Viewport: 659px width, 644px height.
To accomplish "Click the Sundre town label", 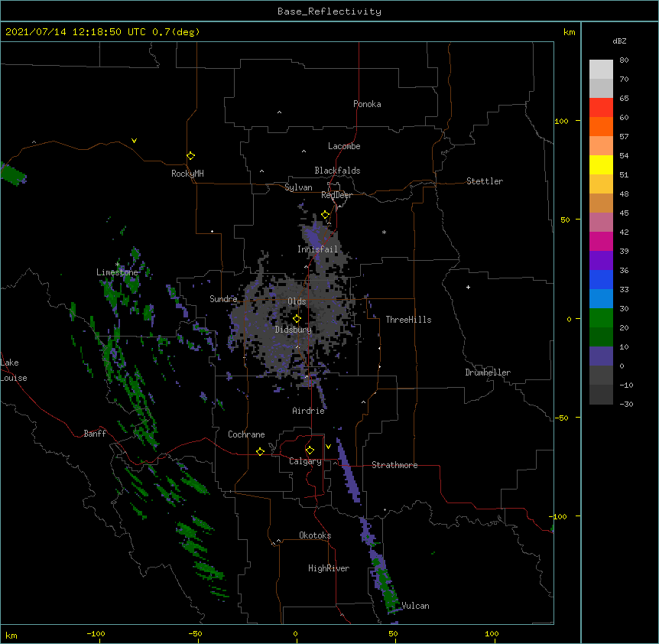I will (223, 299).
